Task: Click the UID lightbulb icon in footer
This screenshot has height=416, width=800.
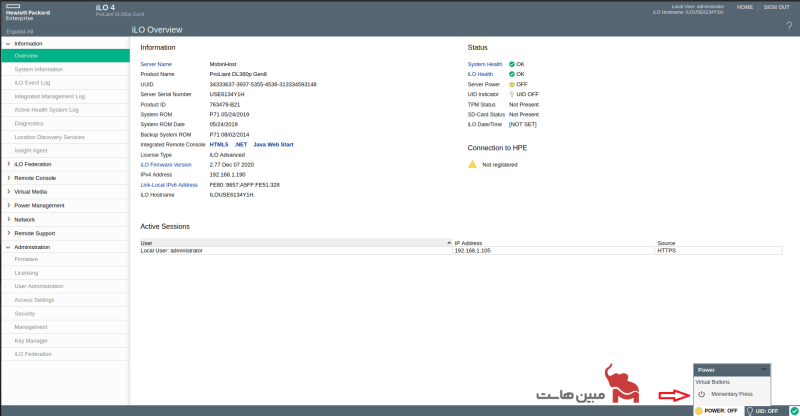Action: point(750,410)
